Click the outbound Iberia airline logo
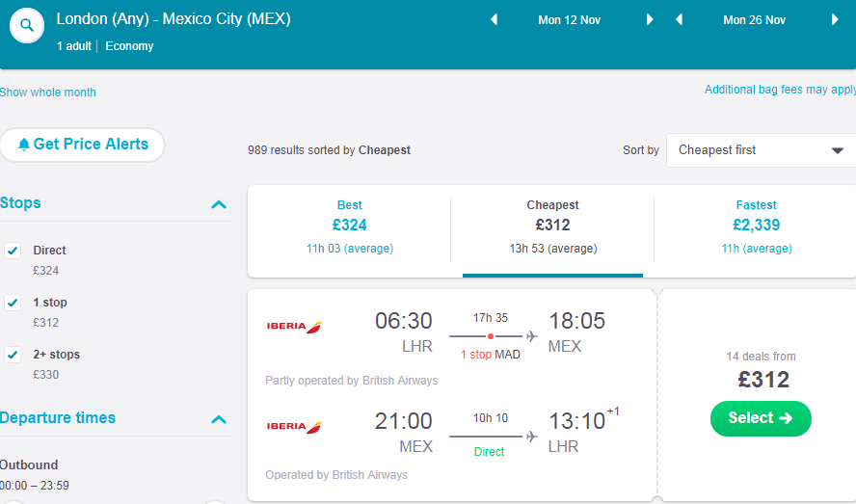This screenshot has height=504, width=856. click(x=294, y=327)
